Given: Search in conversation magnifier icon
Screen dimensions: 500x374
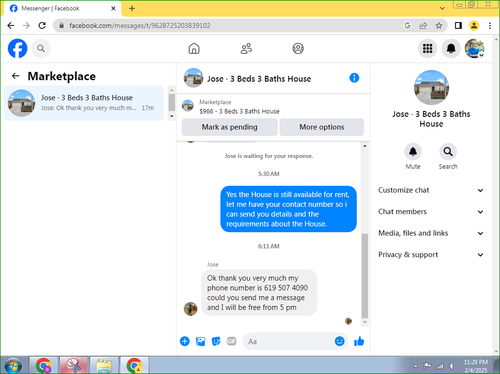Looking at the screenshot, I should tap(448, 152).
